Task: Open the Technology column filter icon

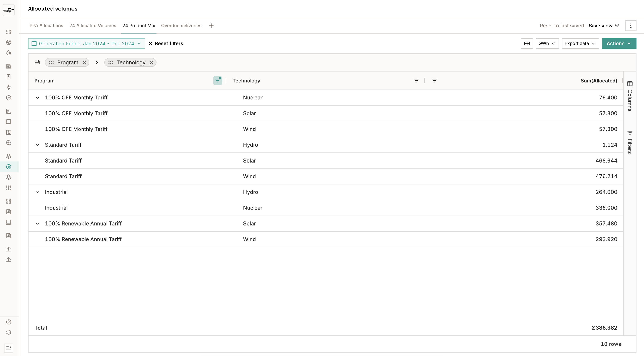Action: click(x=416, y=81)
